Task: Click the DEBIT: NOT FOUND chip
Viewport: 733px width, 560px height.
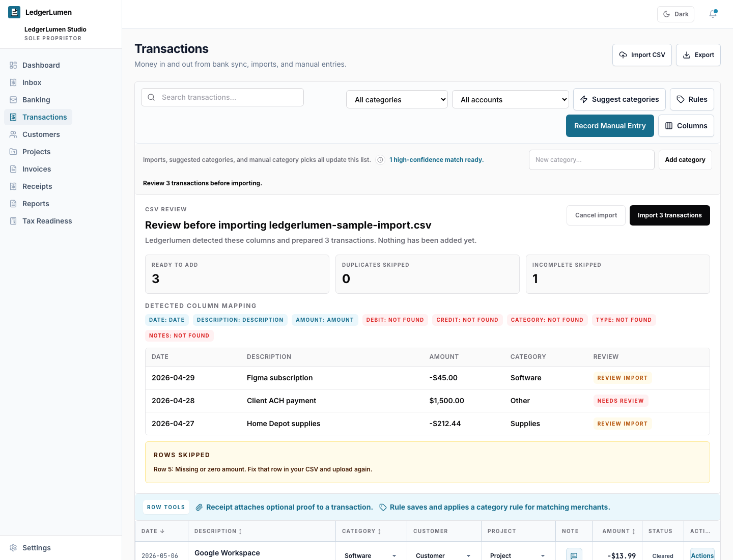Action: click(x=395, y=320)
